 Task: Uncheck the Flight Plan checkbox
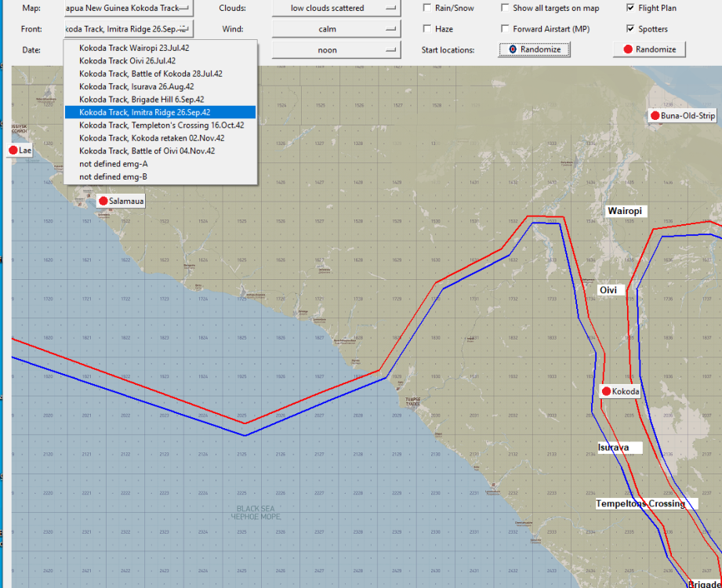(631, 9)
